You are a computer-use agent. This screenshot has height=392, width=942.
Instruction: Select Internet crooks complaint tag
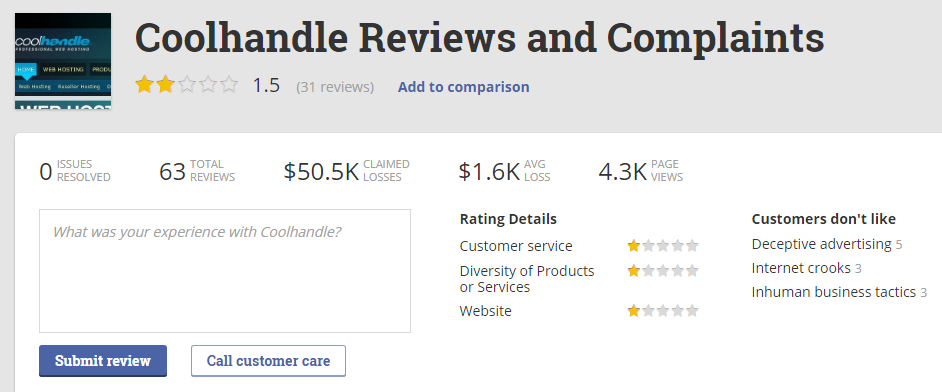(x=806, y=268)
